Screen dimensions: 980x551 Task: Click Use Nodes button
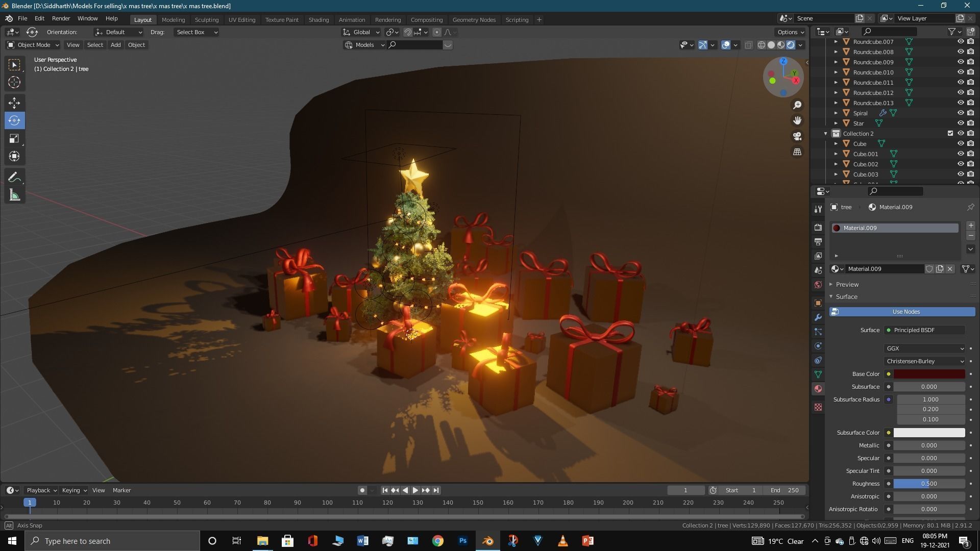pos(902,312)
